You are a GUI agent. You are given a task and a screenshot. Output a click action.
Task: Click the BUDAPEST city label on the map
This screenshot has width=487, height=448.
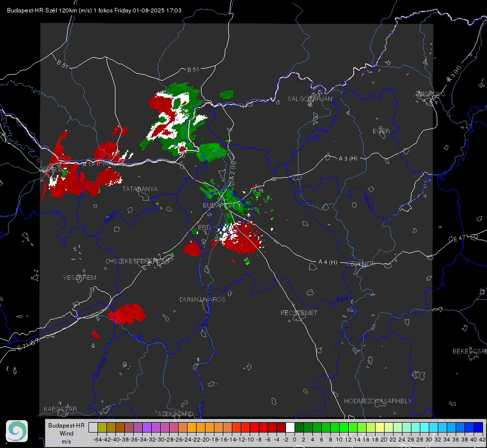219,206
